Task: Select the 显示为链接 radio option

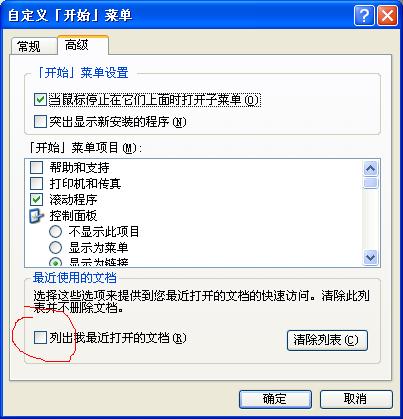Action: 55,262
